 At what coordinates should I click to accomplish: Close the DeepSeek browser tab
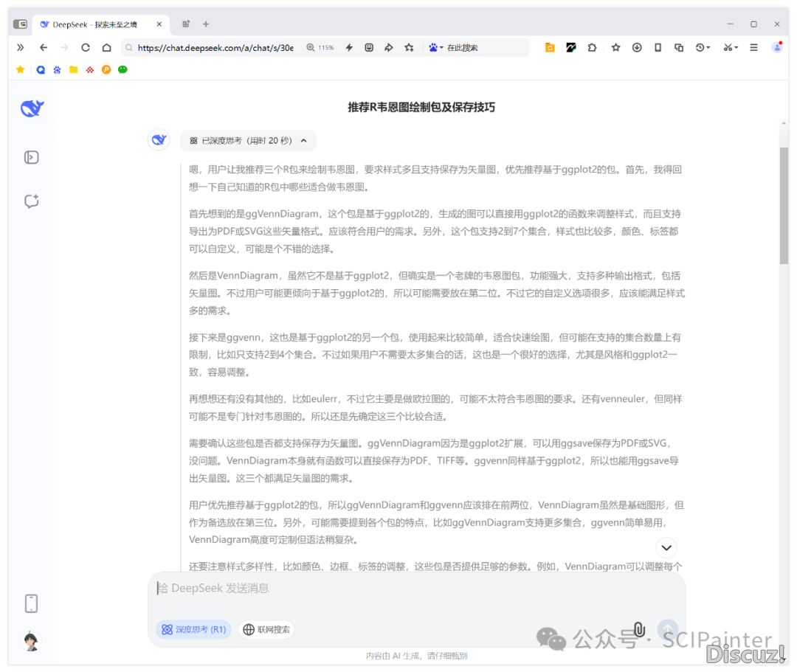coord(159,24)
